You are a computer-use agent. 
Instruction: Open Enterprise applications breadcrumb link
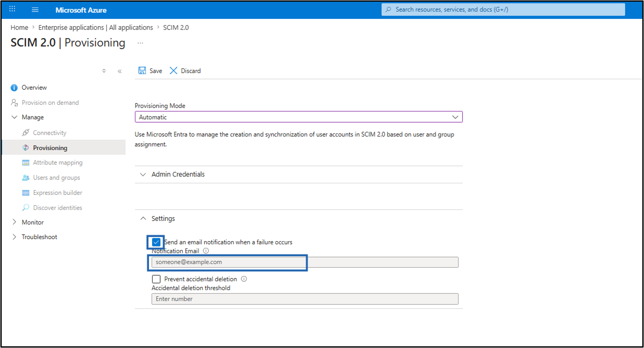click(x=96, y=27)
